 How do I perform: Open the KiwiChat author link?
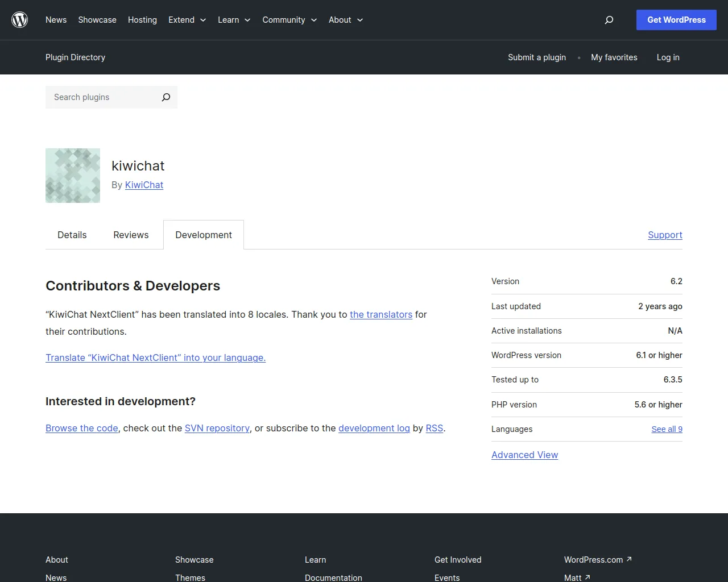click(x=144, y=185)
